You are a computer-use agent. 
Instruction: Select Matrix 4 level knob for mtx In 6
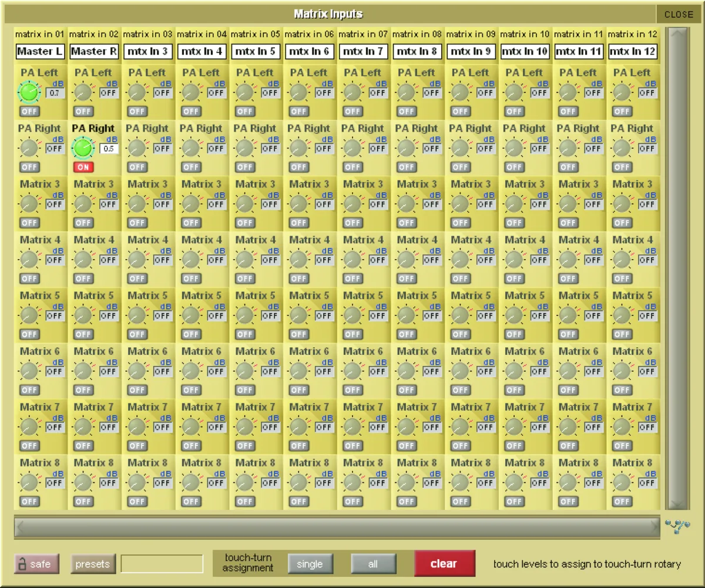[298, 258]
